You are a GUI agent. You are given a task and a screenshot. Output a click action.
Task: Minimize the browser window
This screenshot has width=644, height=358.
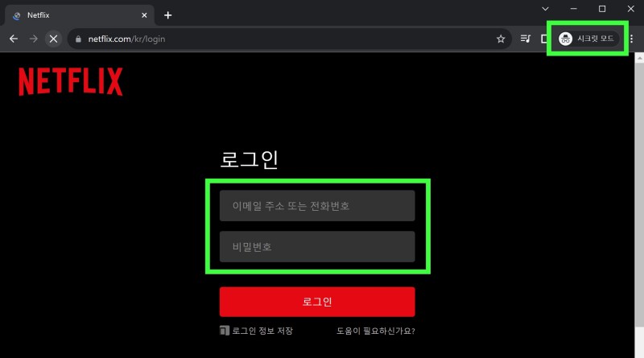pos(574,9)
